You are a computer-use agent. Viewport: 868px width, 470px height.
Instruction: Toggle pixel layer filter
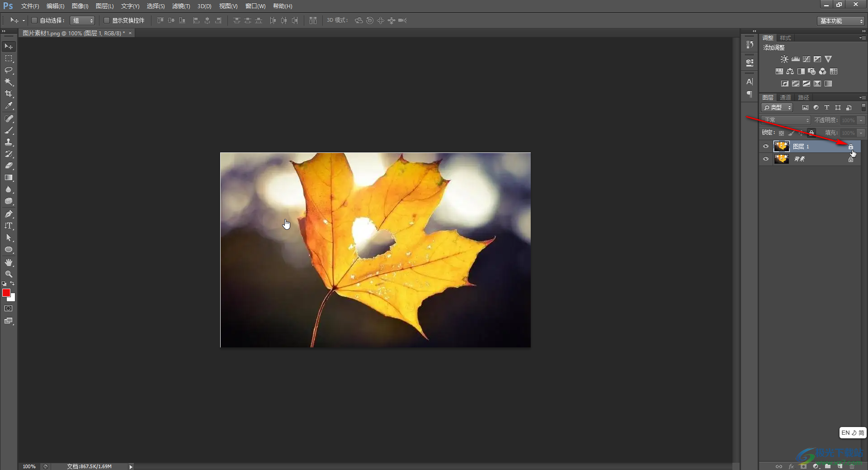pyautogui.click(x=805, y=108)
